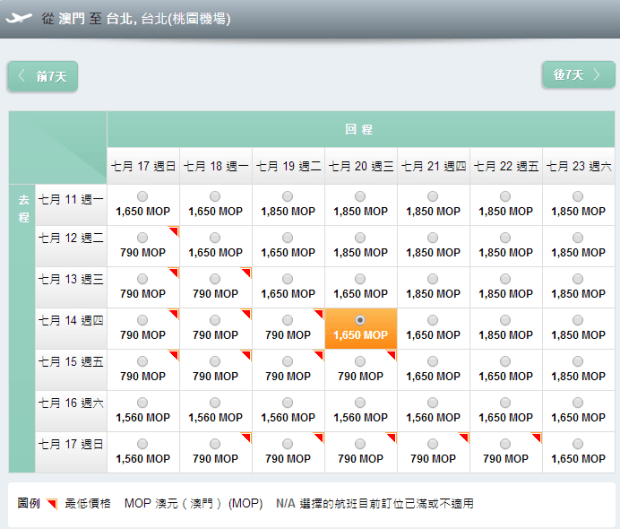Select depart 七月 11, return 七月 18 fare
The width and height of the screenshot is (620, 529).
215,196
